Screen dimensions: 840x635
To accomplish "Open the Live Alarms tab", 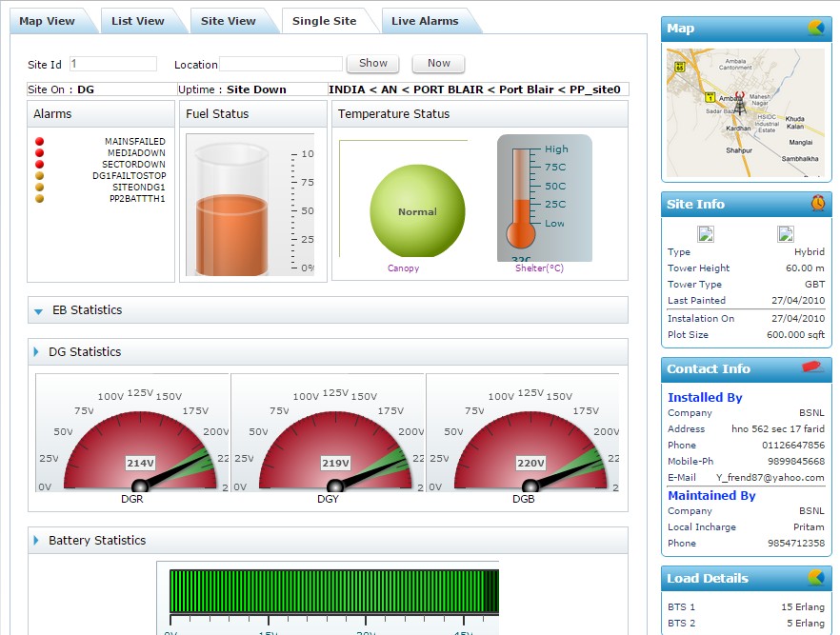I will [x=424, y=21].
